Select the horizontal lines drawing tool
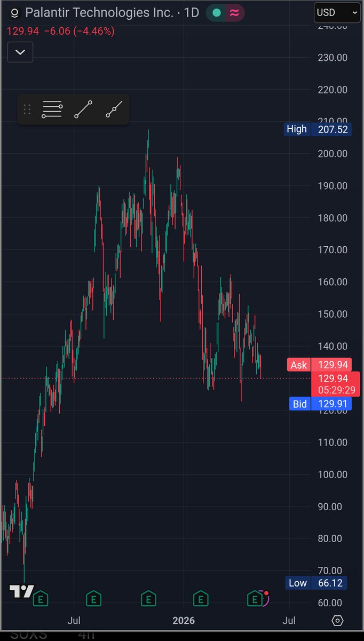This screenshot has width=364, height=641. point(52,110)
